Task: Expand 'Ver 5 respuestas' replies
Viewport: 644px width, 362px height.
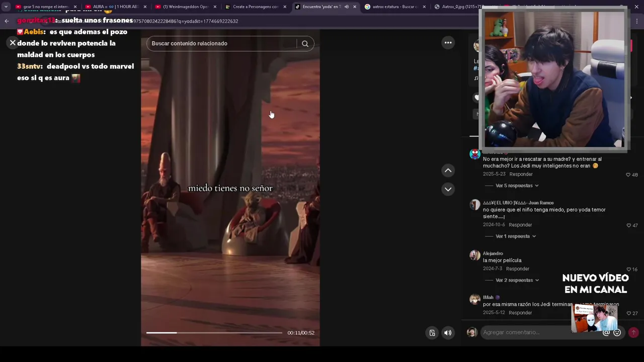Action: 517,186
